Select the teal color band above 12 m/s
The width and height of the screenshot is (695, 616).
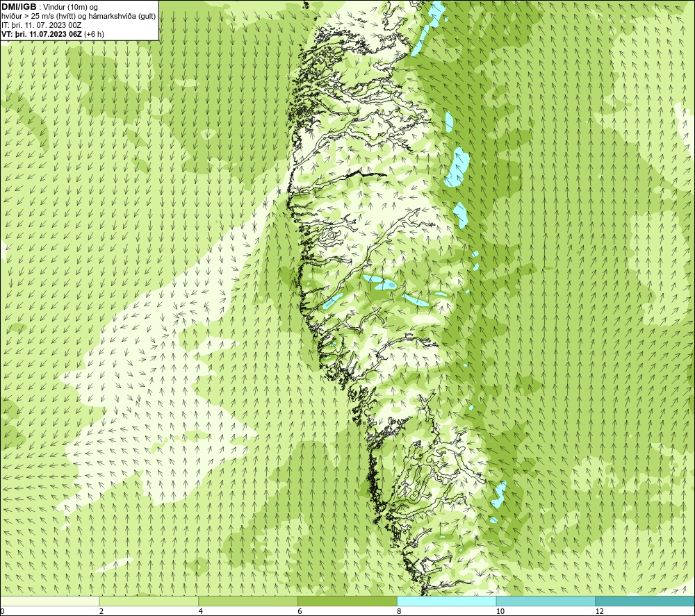646,601
